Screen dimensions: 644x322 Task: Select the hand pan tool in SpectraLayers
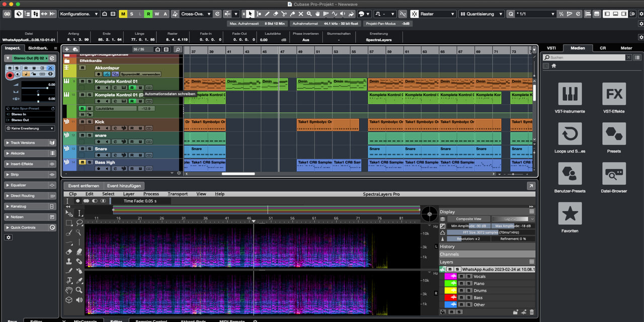click(69, 290)
